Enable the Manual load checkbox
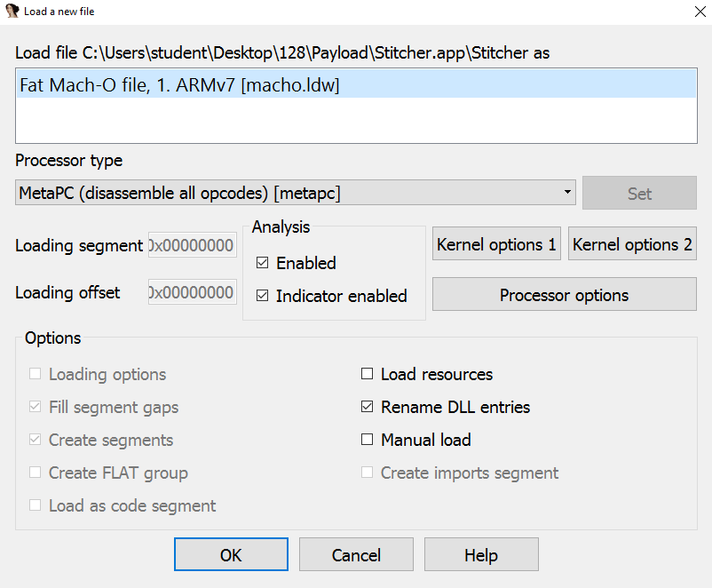The image size is (712, 588). click(367, 440)
